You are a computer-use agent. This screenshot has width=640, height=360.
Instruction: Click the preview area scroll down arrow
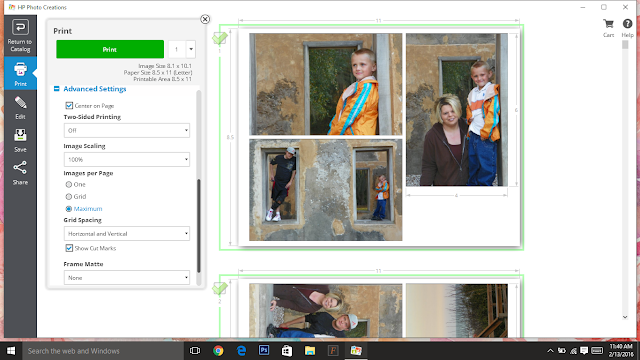tap(625, 317)
